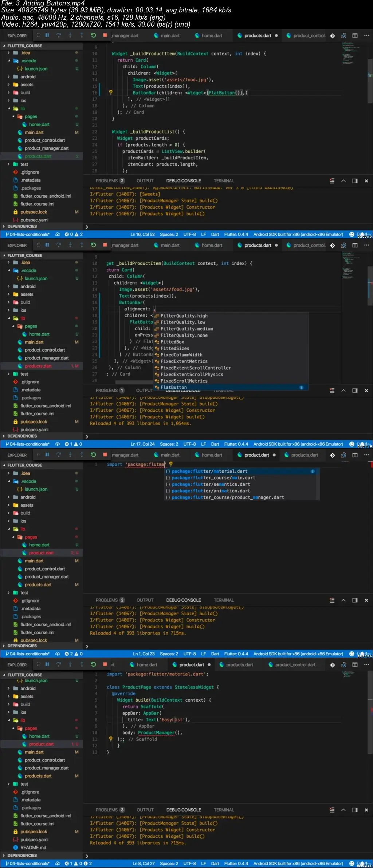The width and height of the screenshot is (373, 868).
Task: Click Step Into in the top frame's debug toolbar
Action: tap(70, 35)
